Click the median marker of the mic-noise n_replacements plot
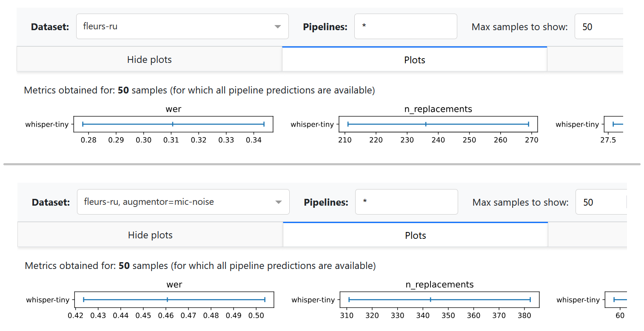 point(430,300)
